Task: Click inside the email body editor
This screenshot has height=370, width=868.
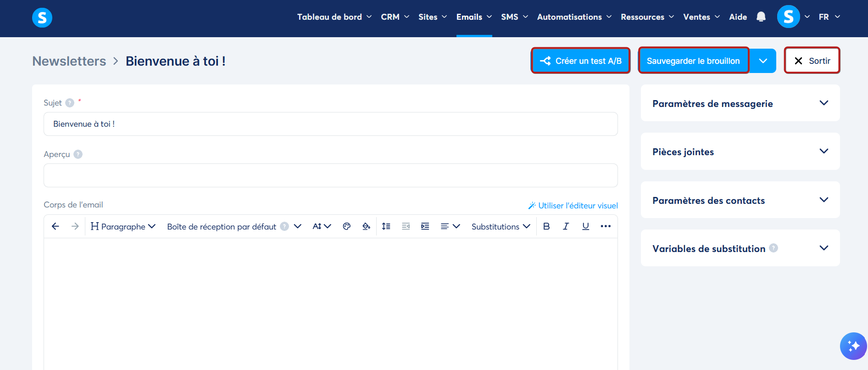Action: 331,303
